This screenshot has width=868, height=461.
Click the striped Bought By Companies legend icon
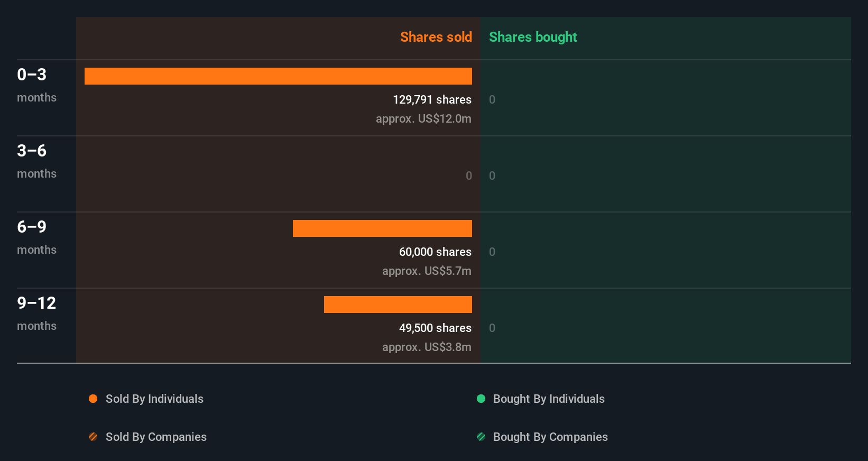(x=481, y=437)
